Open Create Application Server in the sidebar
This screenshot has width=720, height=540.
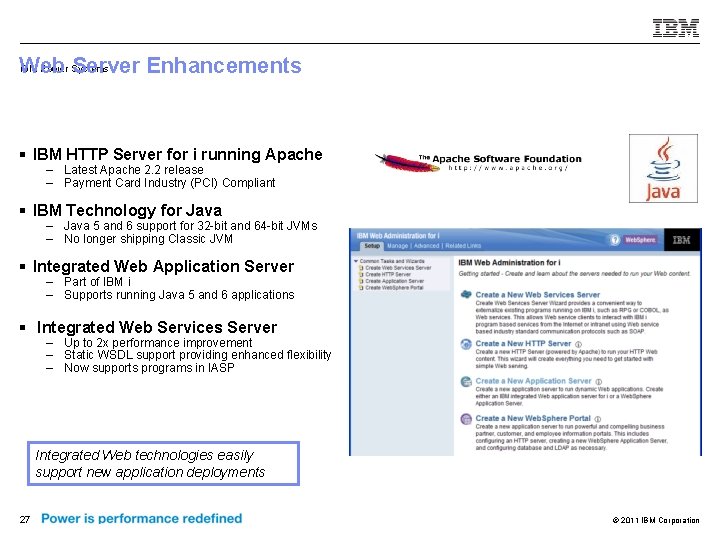point(394,281)
